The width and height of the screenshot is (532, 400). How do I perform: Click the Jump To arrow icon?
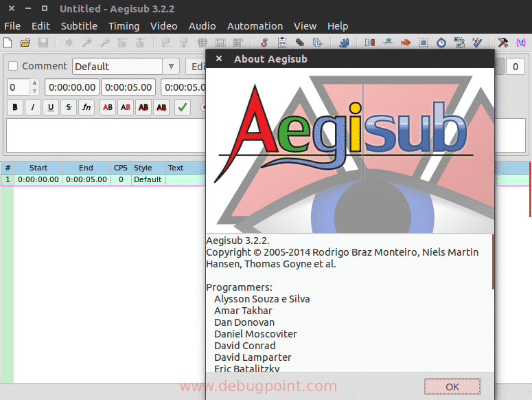(x=69, y=43)
